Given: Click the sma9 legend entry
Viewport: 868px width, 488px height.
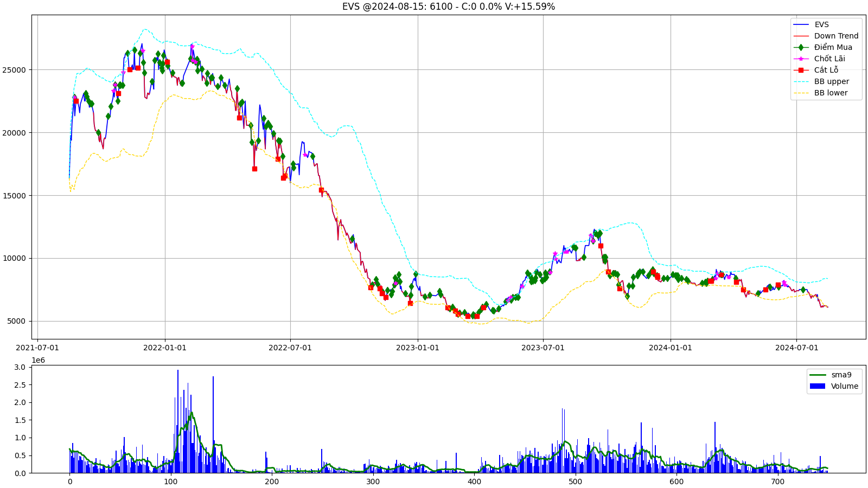Looking at the screenshot, I should [x=831, y=375].
